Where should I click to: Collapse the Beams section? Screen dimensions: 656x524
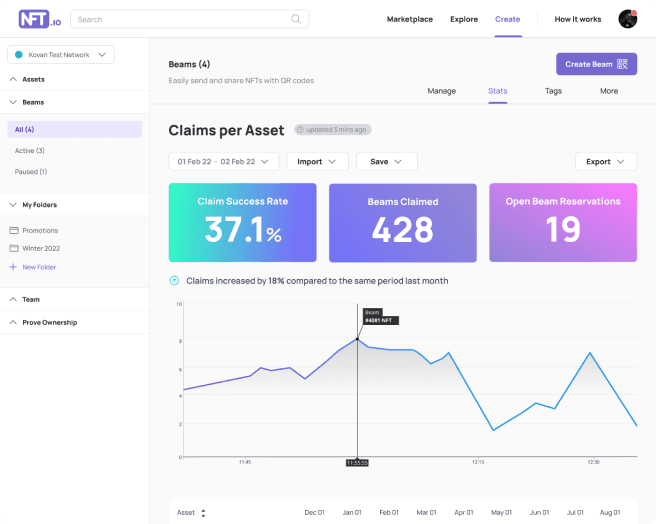13,102
